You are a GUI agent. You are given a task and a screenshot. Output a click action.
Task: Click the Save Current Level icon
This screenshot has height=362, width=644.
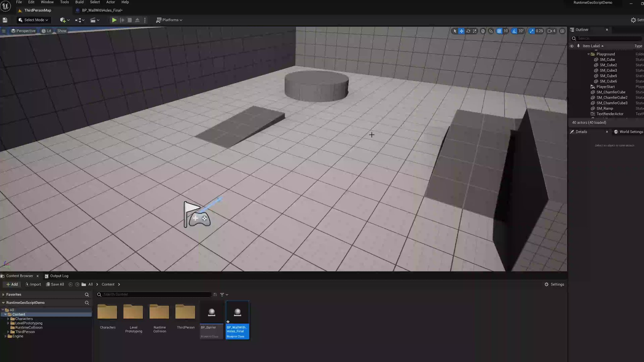[x=5, y=20]
